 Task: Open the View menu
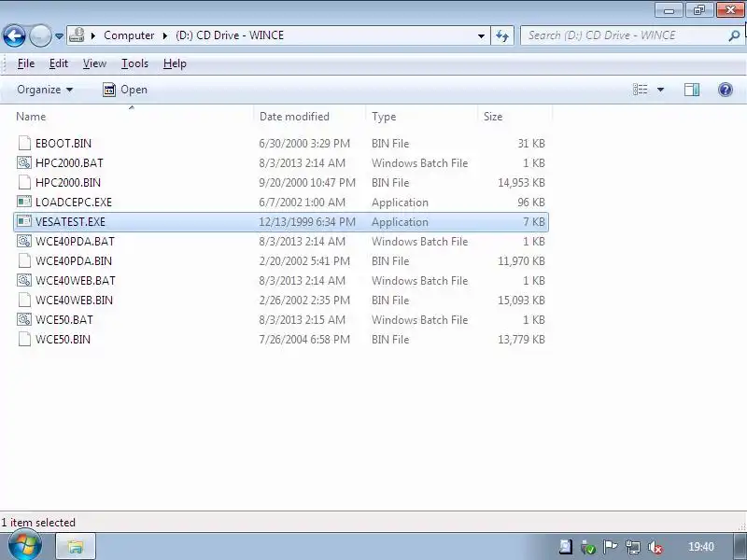click(94, 63)
